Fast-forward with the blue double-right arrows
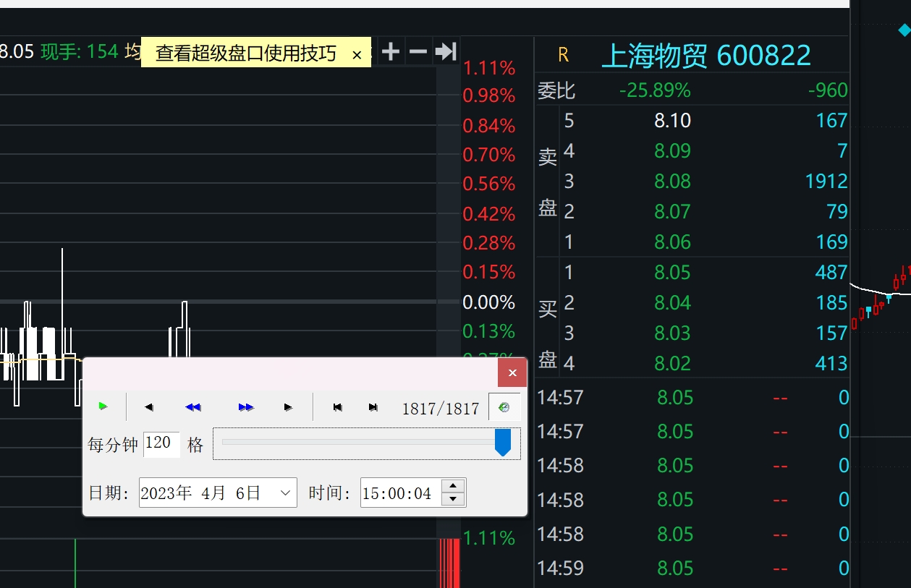 pyautogui.click(x=246, y=407)
